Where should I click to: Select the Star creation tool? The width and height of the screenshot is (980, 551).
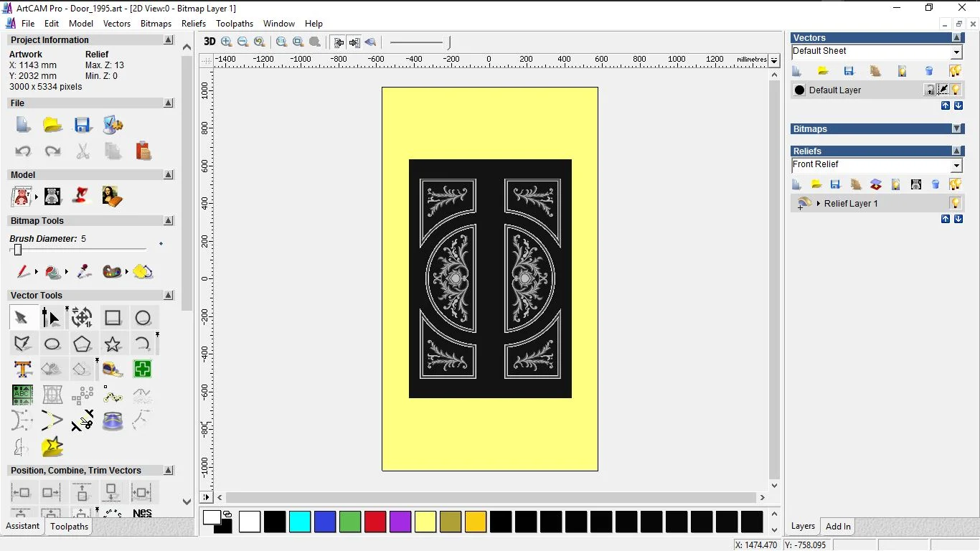pos(112,343)
